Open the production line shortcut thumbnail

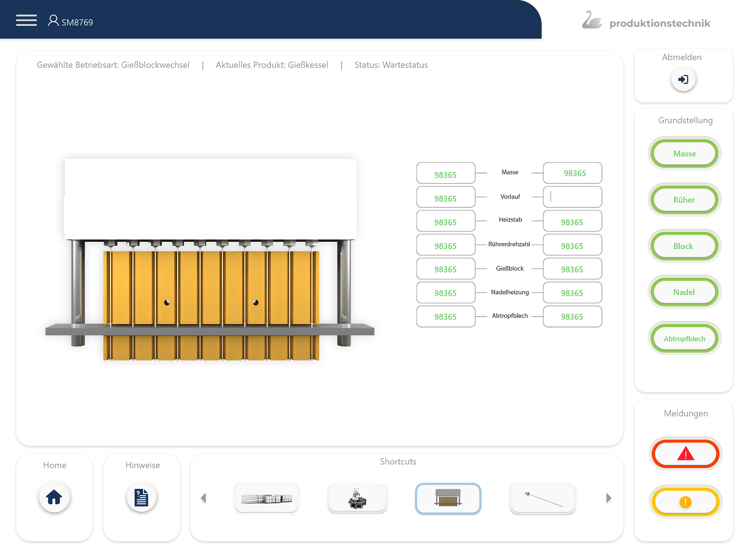267,498
